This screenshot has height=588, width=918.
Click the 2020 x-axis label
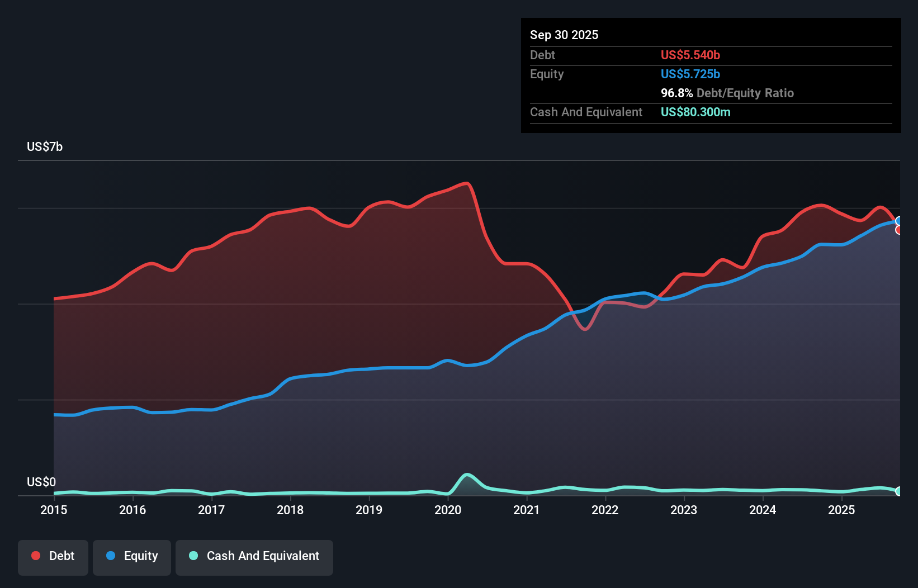[448, 510]
